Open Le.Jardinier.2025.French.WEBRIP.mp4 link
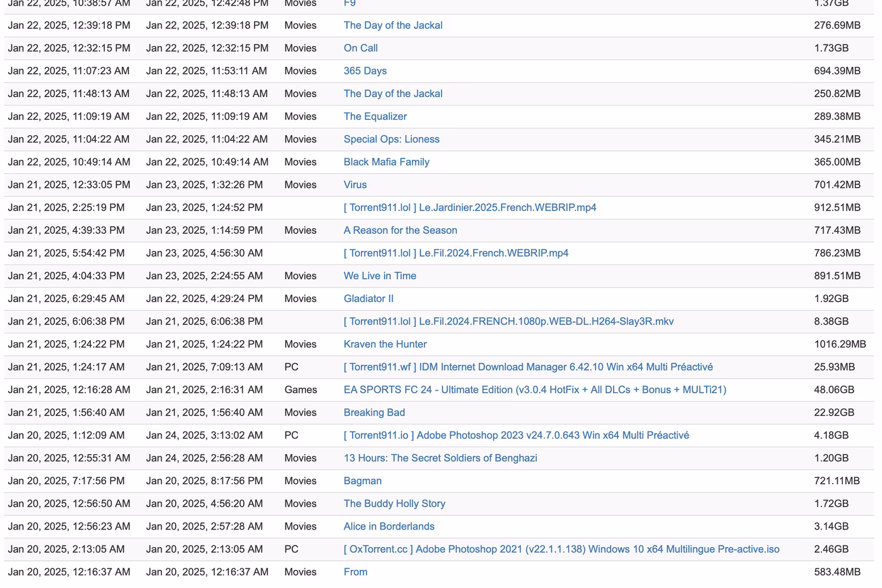Screen dimensions: 882x588 point(470,207)
